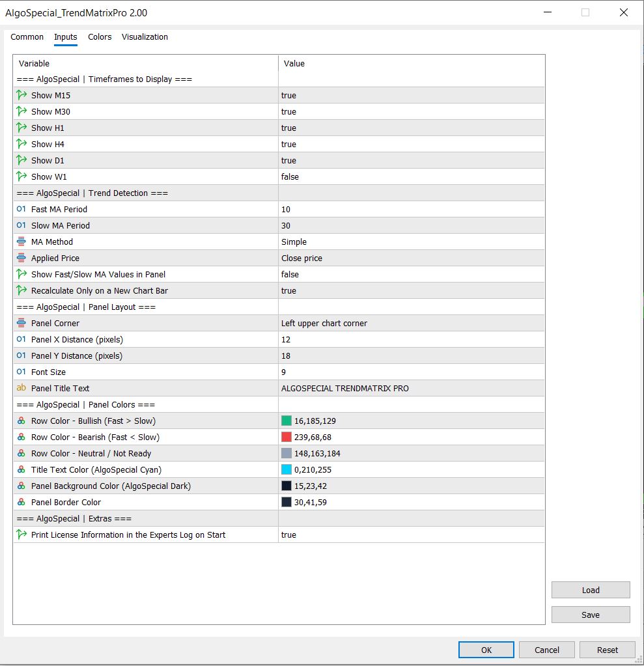Screen dimensions: 644x666
Task: Edit the Fast MA Period value 10
Action: (x=411, y=209)
